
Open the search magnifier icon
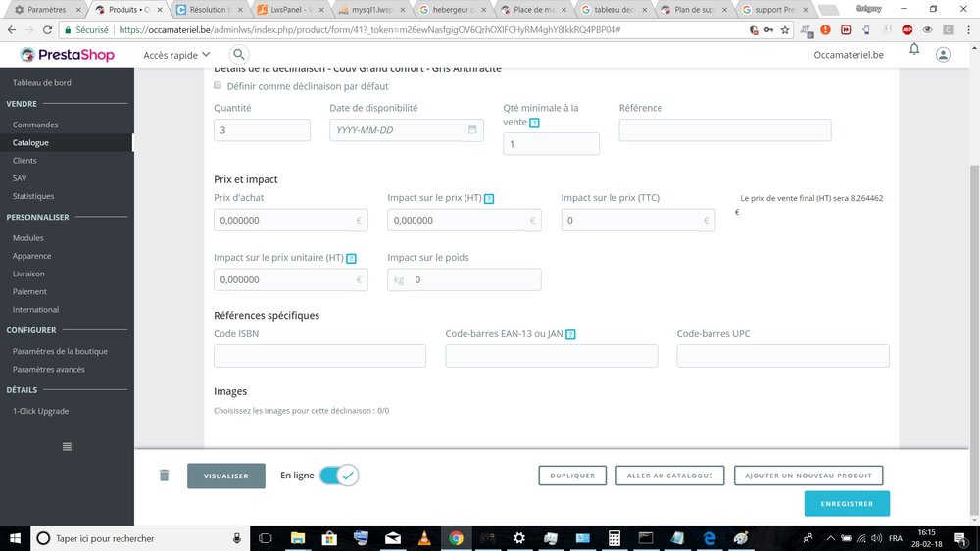(x=239, y=54)
